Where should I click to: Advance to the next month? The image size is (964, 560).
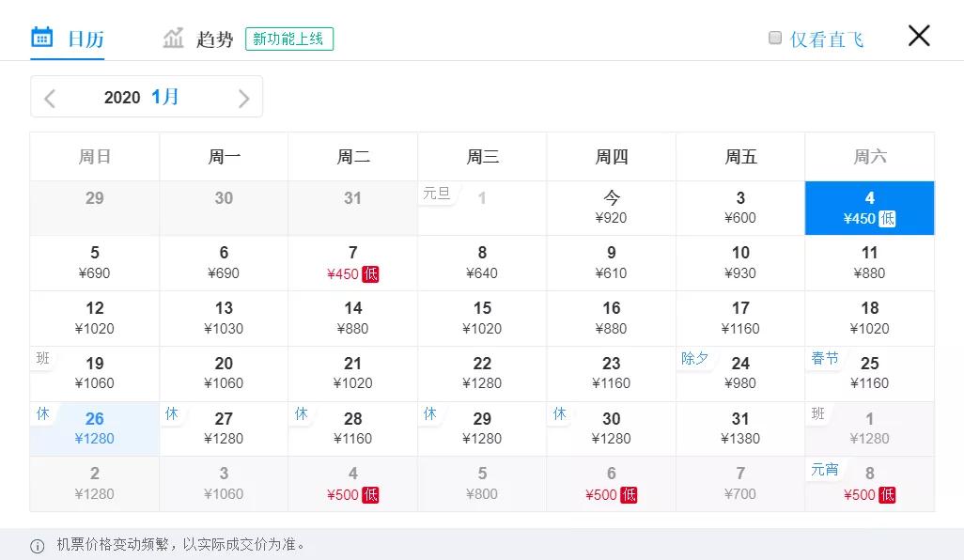coord(243,98)
